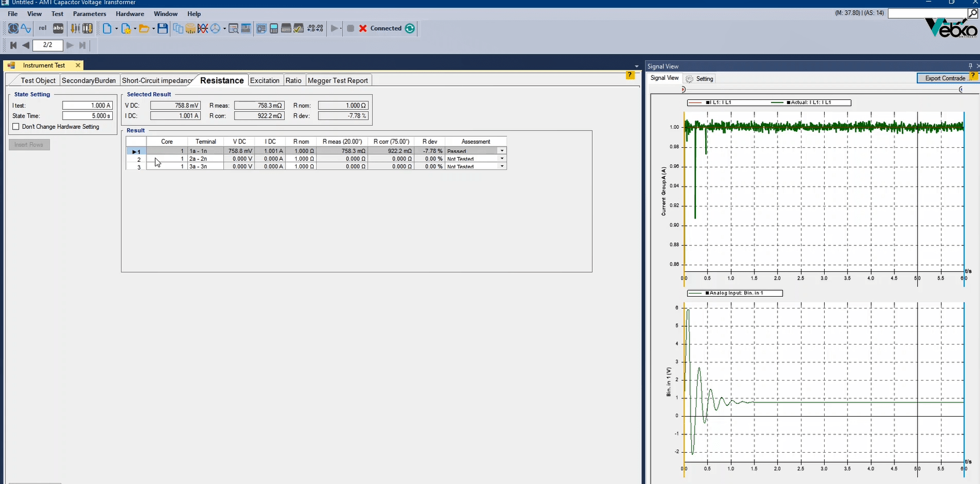Click the left red handle of signal range slider
The image size is (980, 484).
(x=683, y=90)
